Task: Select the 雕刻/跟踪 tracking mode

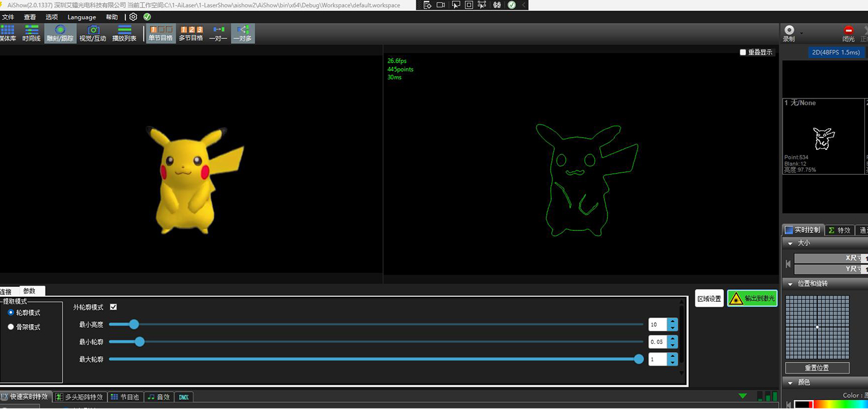Action: pyautogui.click(x=60, y=33)
